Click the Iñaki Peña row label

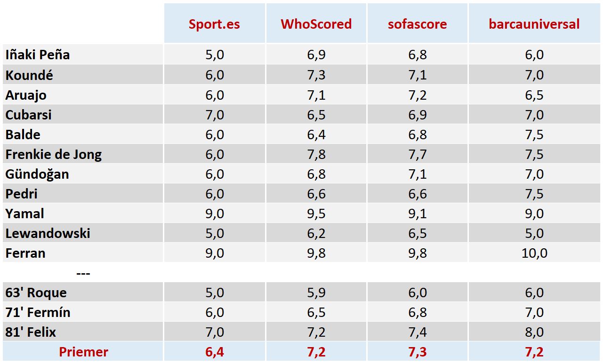(x=38, y=55)
